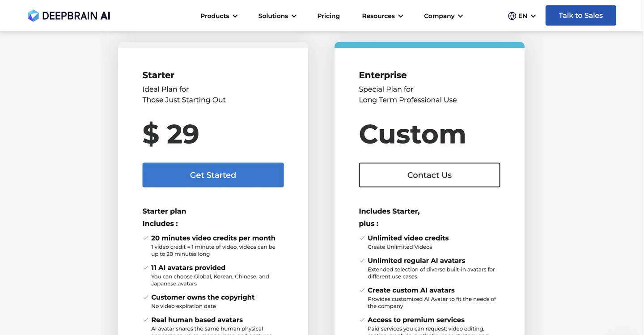
Task: Expand the Solutions dropdown menu
Action: point(277,16)
